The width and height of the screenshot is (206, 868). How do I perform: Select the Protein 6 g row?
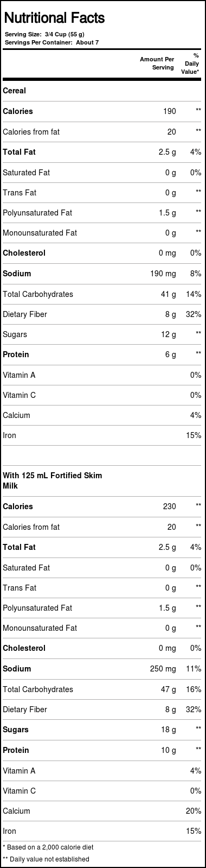(103, 354)
